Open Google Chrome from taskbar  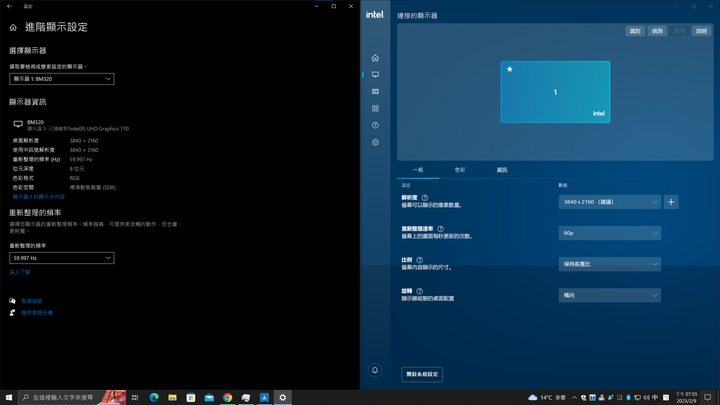(x=227, y=398)
